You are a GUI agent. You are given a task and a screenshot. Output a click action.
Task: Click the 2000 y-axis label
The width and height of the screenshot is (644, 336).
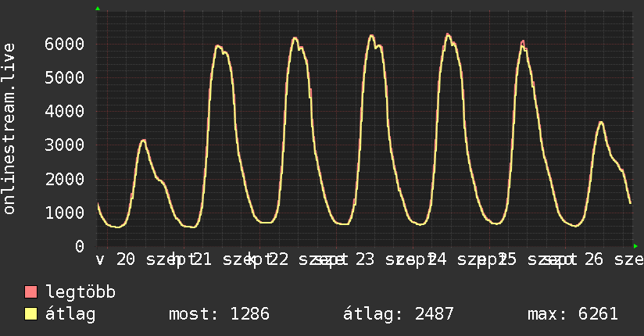click(x=65, y=179)
